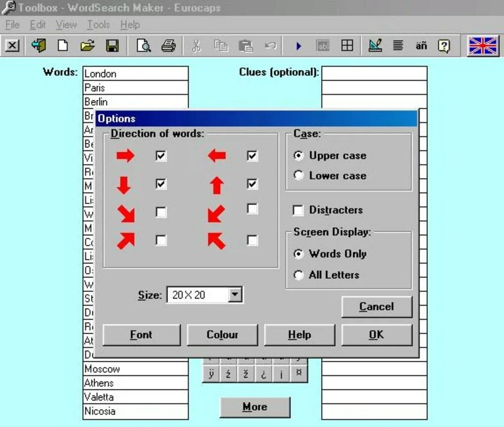Create a new blank document icon
Screen dimensions: 504x427
[63, 45]
